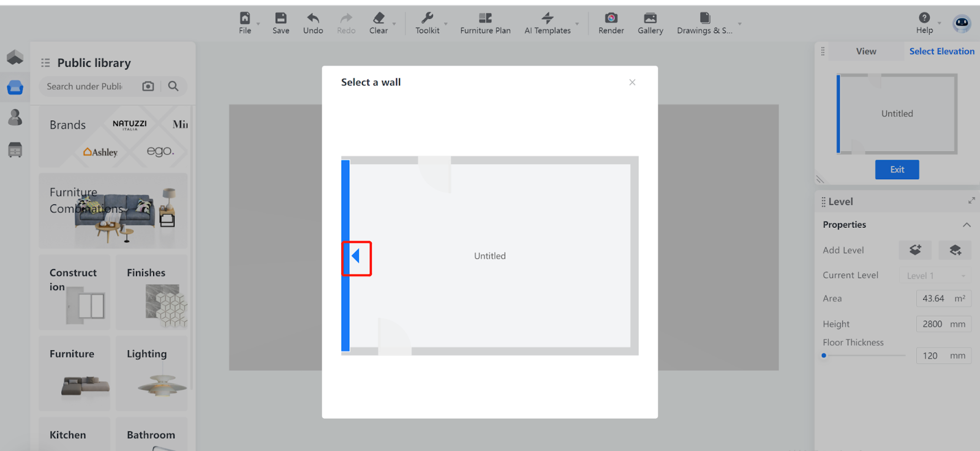The image size is (980, 451).
Task: Open the floor plan layers sidebar icon
Action: point(15,58)
